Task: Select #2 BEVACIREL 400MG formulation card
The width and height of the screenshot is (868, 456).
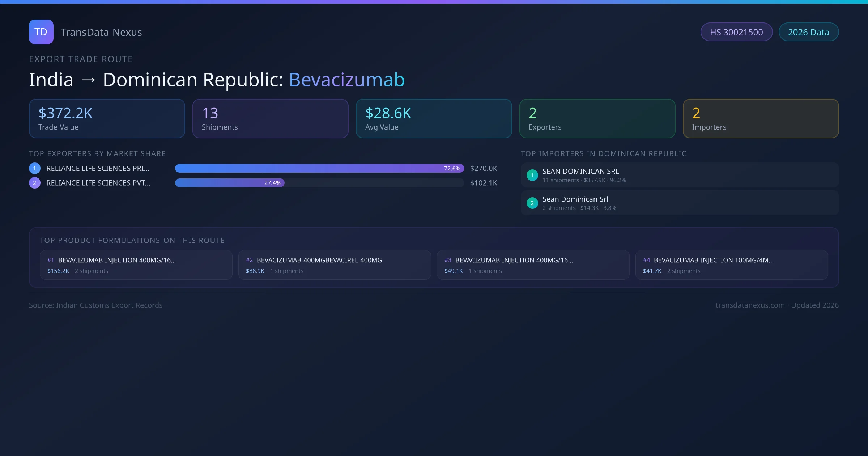Action: pos(334,265)
